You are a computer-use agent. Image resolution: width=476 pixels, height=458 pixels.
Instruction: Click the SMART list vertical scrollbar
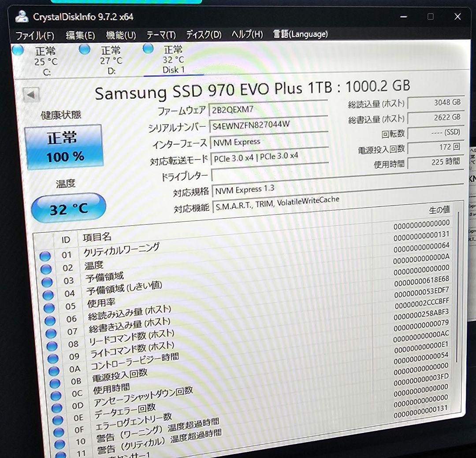point(457,287)
